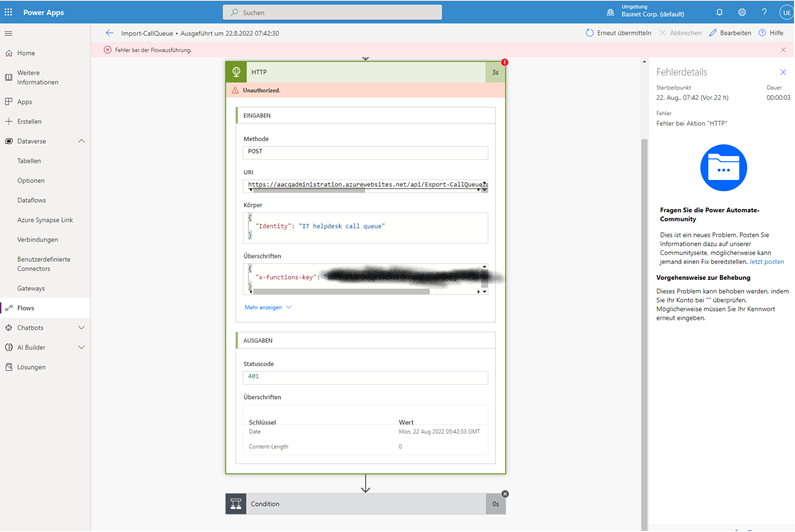This screenshot has width=795, height=532.
Task: Click the Dataverse icon in sidebar
Action: [9, 141]
